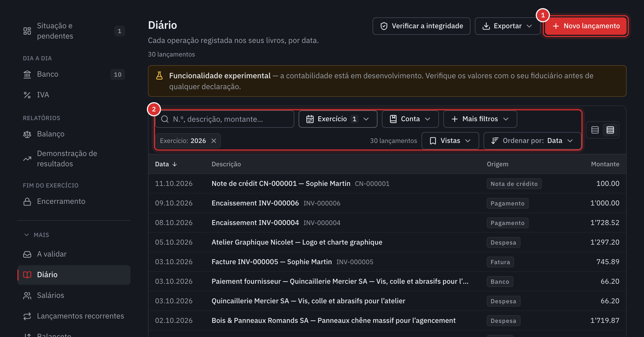Open the Banco section

click(74, 74)
